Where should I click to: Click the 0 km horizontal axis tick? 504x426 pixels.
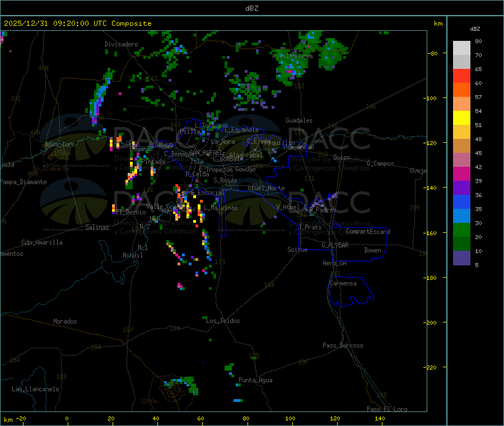pyautogui.click(x=67, y=419)
